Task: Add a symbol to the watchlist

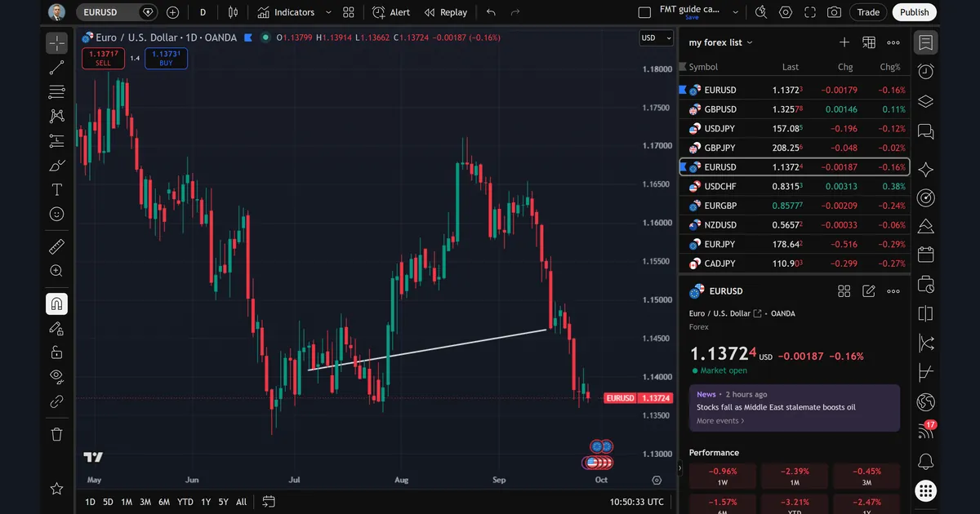Action: (844, 42)
